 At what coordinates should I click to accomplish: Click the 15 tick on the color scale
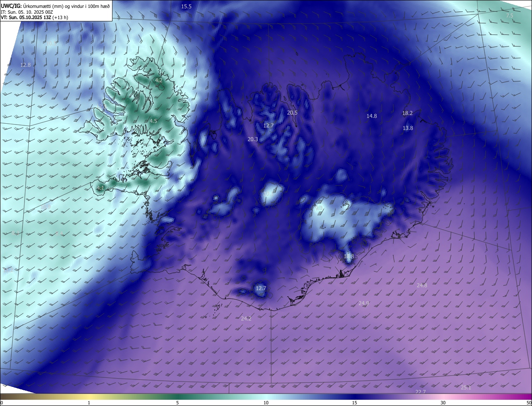click(x=355, y=403)
